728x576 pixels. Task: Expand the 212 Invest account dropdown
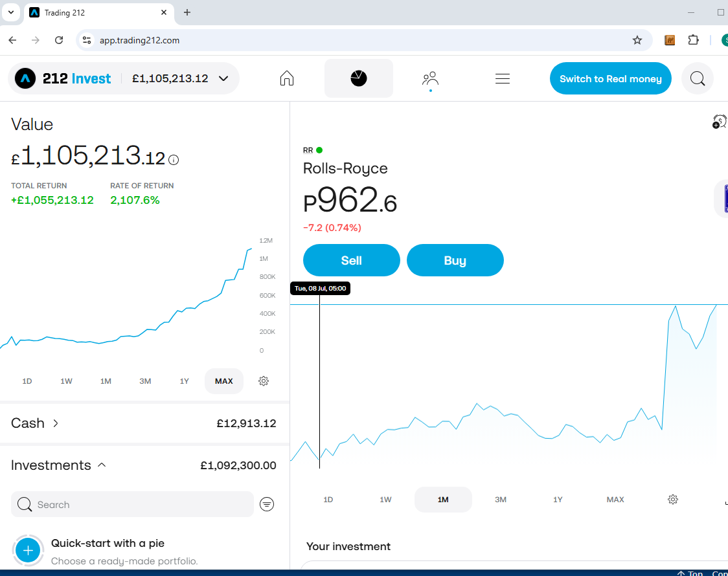click(x=223, y=79)
